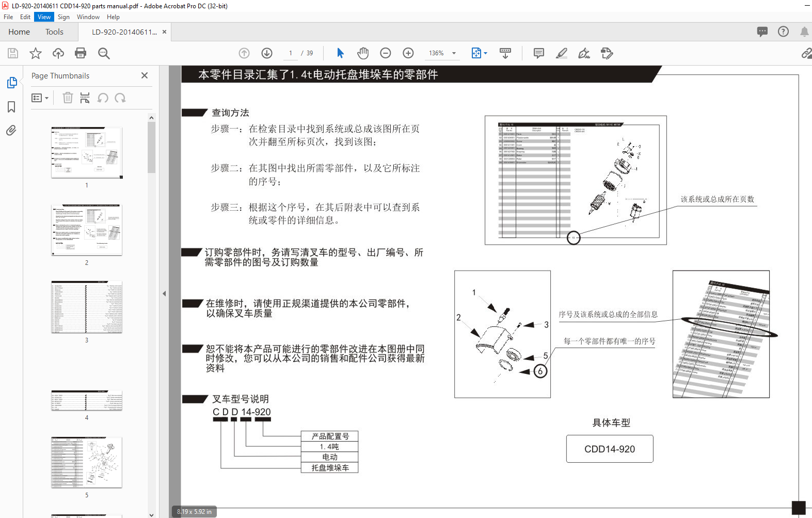
Task: Open the Bookmarks sidebar panel
Action: tap(11, 107)
